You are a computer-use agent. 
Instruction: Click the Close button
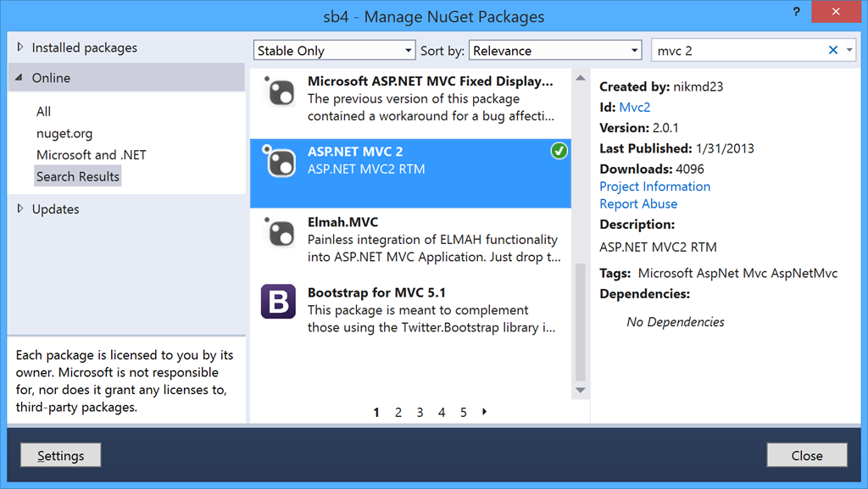(807, 455)
